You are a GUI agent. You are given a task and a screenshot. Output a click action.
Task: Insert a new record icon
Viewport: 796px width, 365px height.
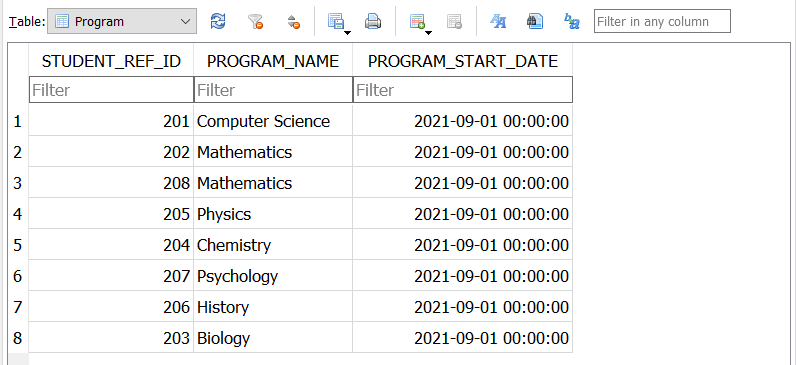[417, 21]
